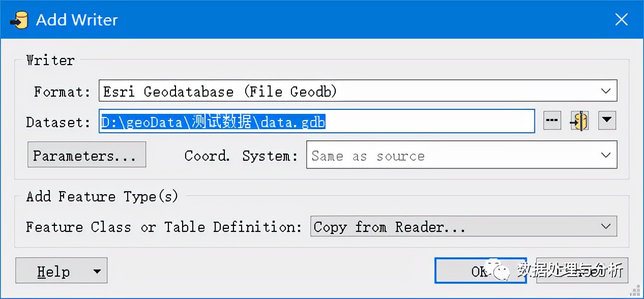Open the Copy from Reader... dropdown
Screen dimensions: 644x299
point(463,227)
